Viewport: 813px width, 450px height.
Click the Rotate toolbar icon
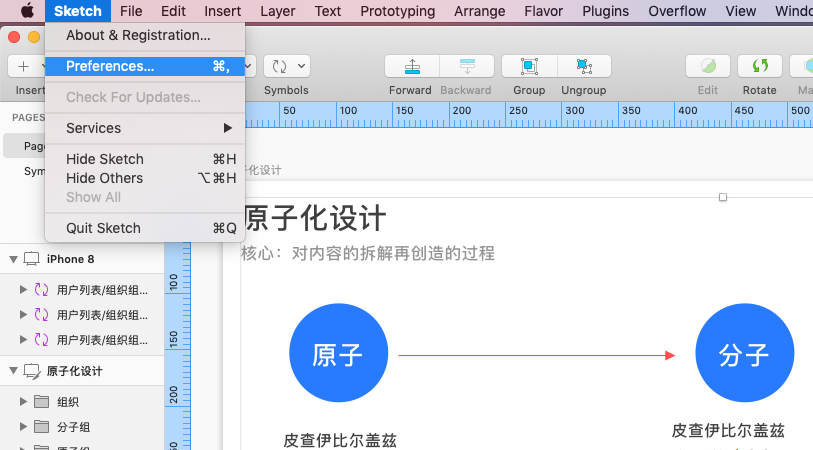tap(760, 66)
